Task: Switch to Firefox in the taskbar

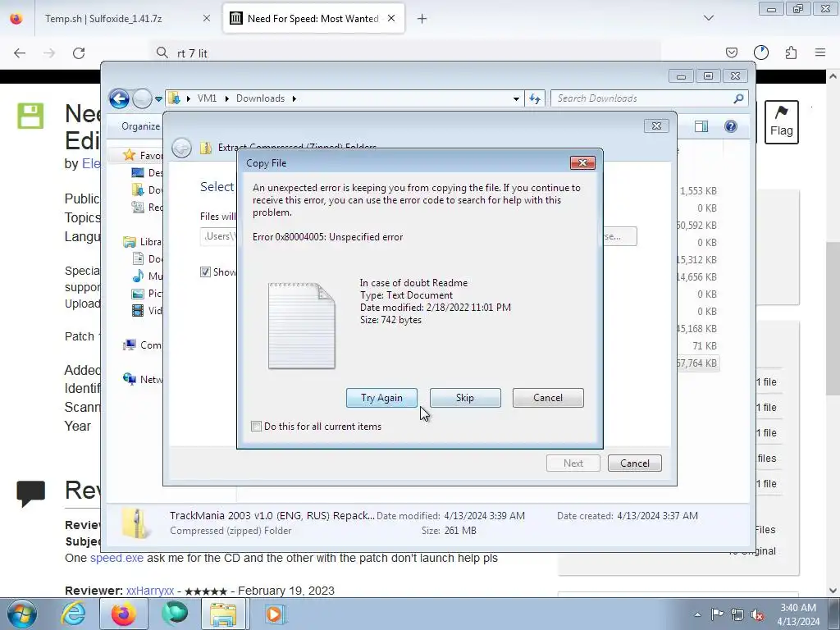Action: click(123, 614)
